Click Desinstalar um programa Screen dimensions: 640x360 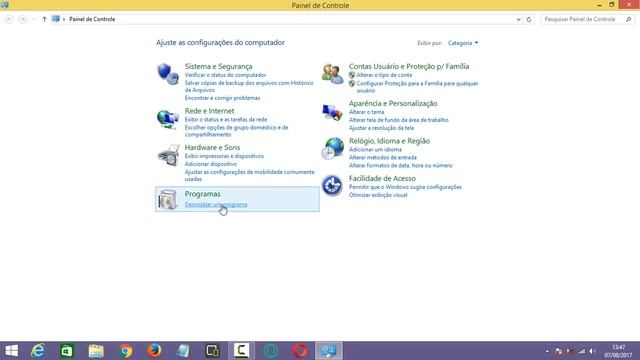tap(216, 204)
